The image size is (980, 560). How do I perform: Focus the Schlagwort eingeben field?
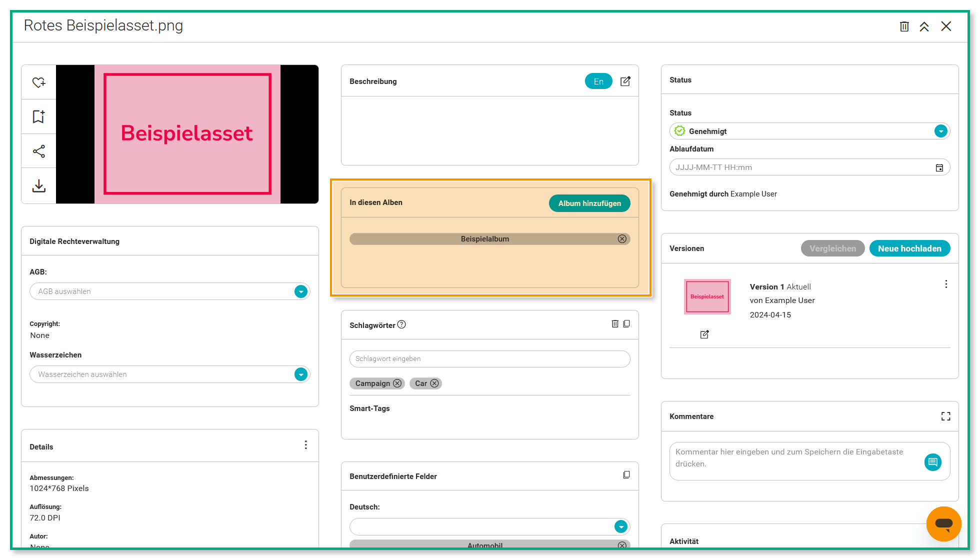point(490,358)
